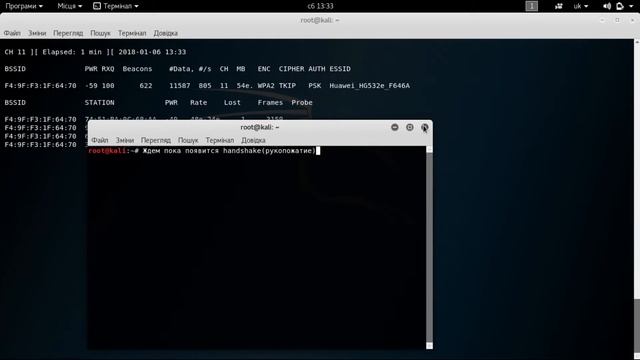
Task: Click the background terminal scrollbar thumb
Action: click(637, 326)
